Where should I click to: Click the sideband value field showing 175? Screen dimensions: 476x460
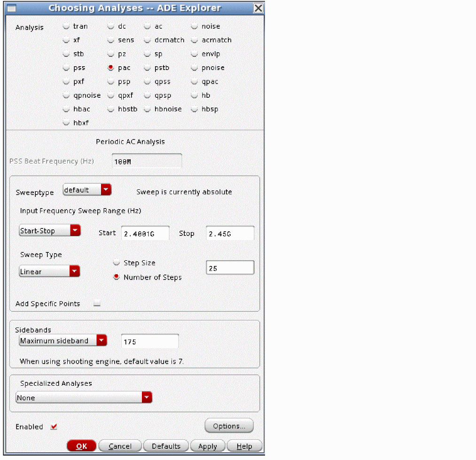150,342
